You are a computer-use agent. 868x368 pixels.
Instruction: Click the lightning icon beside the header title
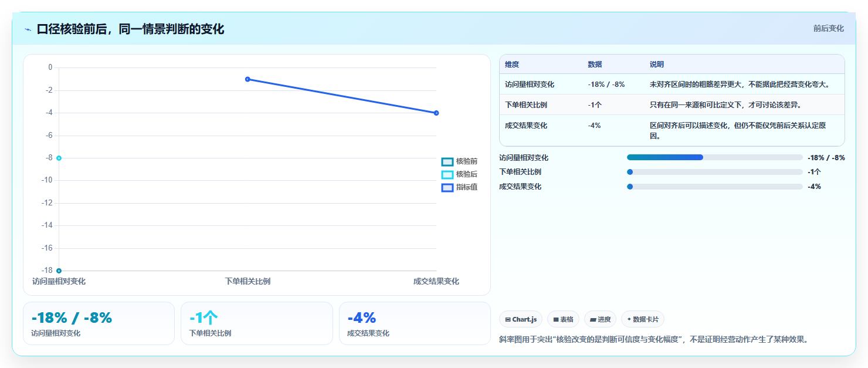(x=28, y=29)
